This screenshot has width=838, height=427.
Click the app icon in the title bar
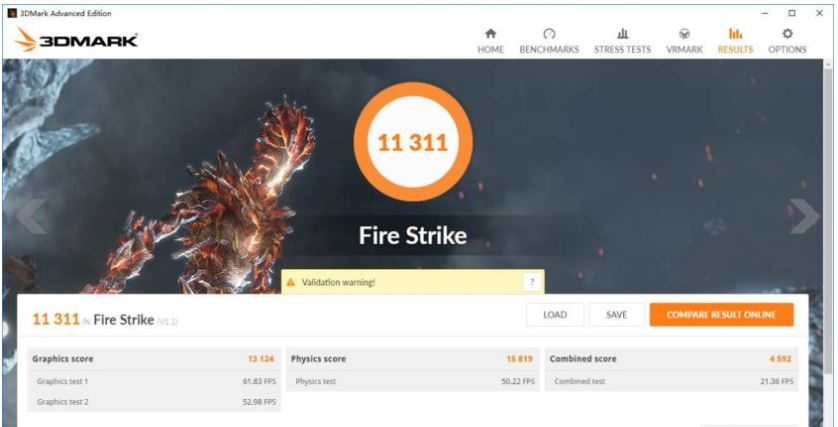click(11, 13)
